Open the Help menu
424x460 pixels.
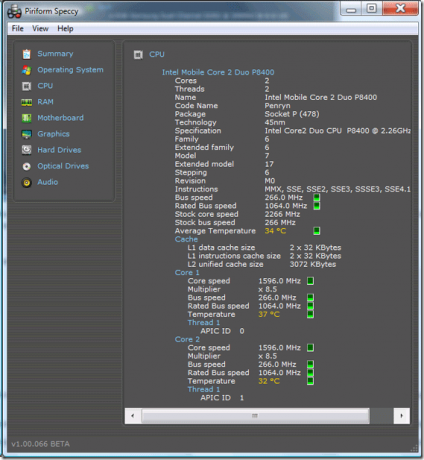(65, 29)
